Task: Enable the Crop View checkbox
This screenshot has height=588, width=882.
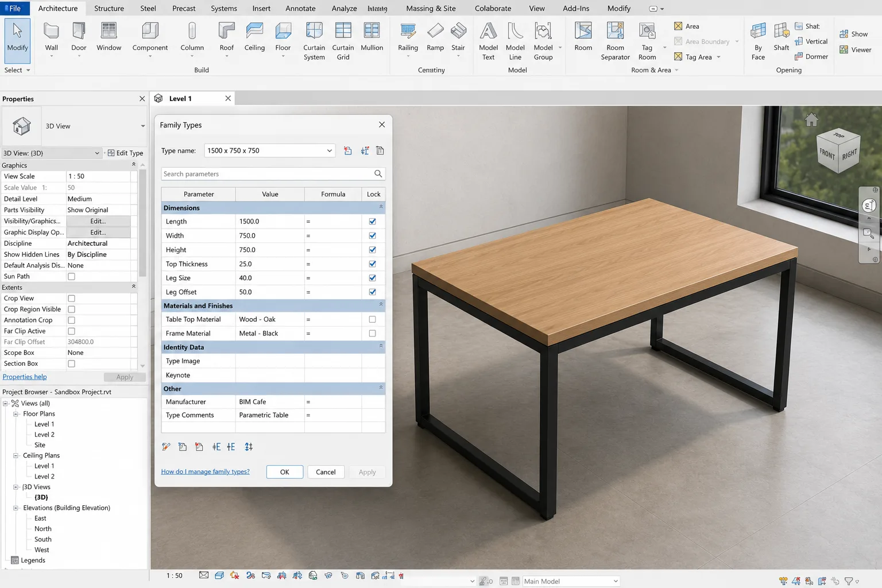Action: (x=71, y=298)
